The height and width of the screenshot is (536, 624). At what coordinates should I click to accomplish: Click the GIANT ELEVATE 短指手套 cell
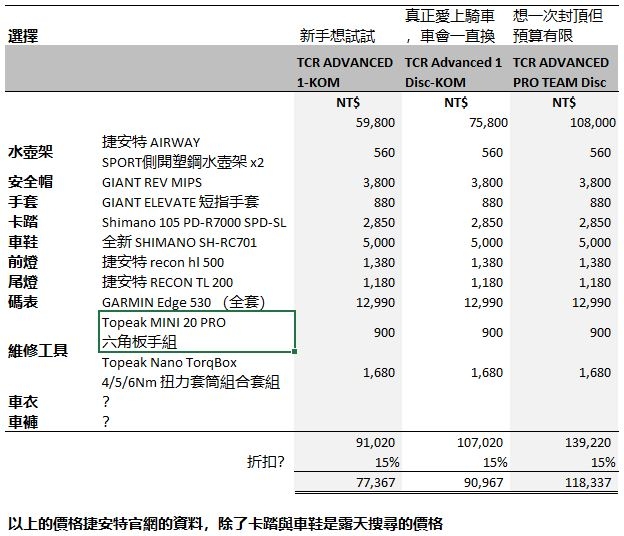[x=180, y=202]
